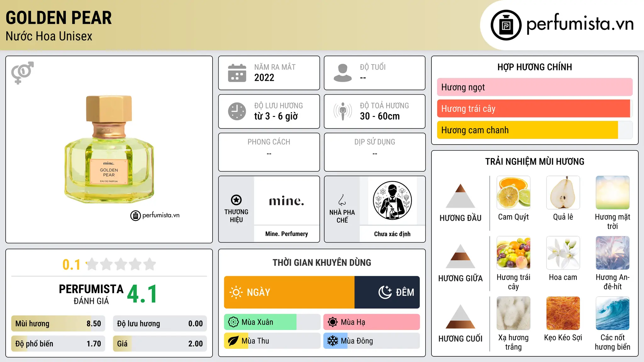
Task: Click the orange Ngày label
Action: coord(258,292)
